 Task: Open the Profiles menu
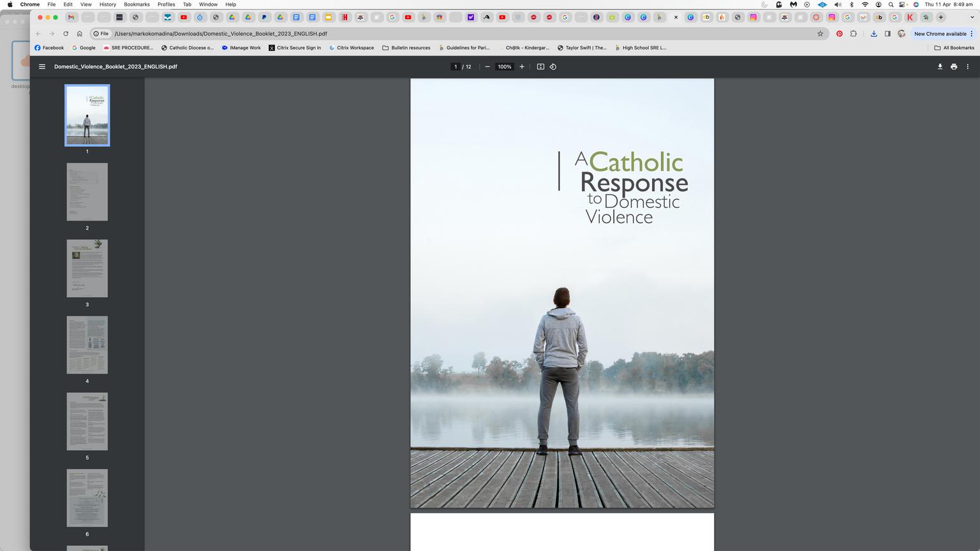(167, 4)
